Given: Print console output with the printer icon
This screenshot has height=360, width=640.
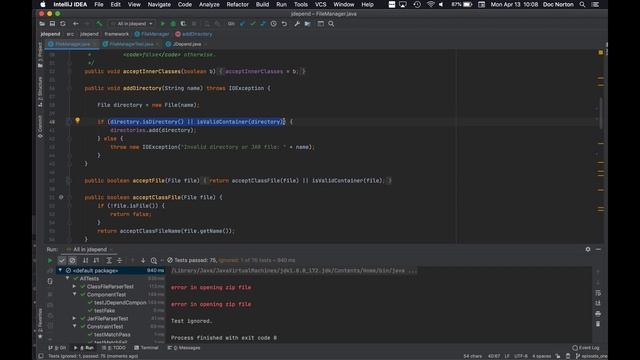Looking at the screenshot, I should 598,313.
